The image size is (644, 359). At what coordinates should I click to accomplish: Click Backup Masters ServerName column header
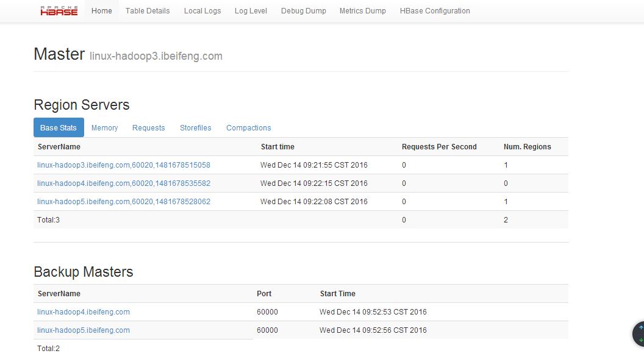59,294
